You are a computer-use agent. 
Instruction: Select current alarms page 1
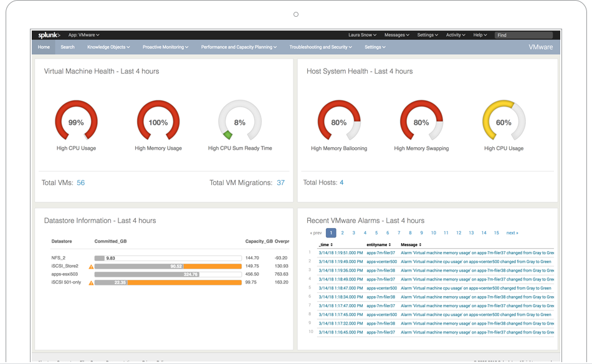tap(331, 233)
